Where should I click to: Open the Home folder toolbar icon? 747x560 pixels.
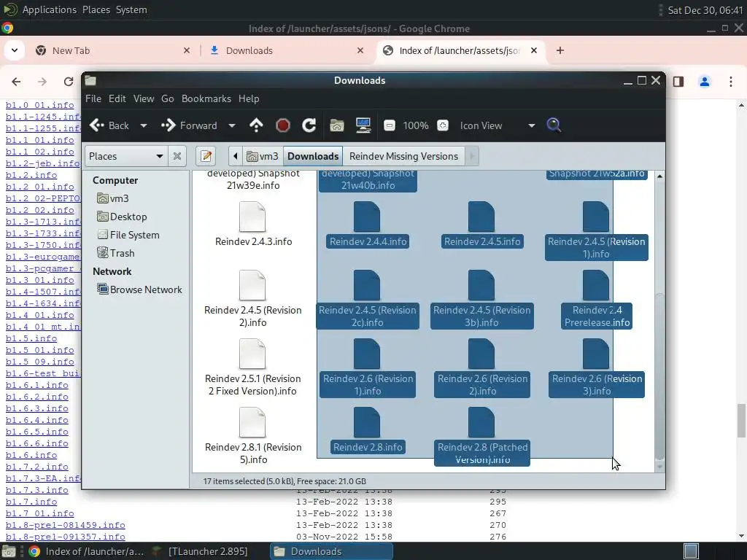pos(337,125)
